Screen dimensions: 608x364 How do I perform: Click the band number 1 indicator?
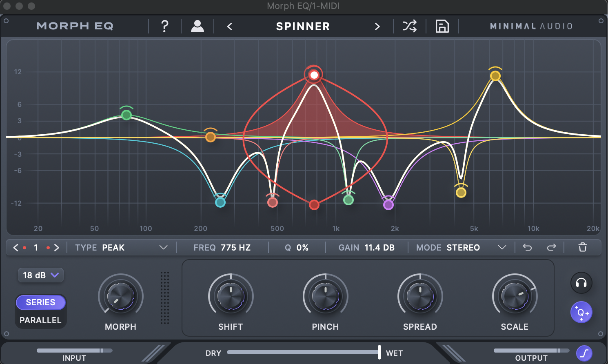click(36, 247)
